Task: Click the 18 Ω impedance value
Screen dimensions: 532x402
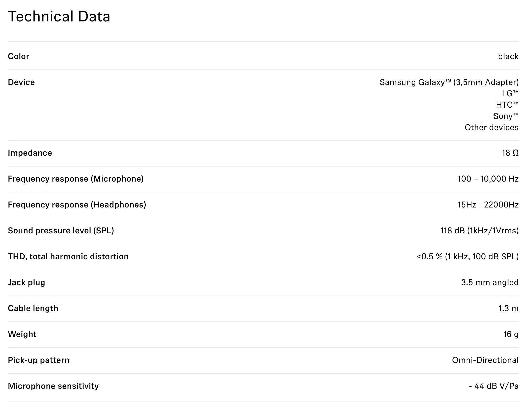Action: [510, 153]
